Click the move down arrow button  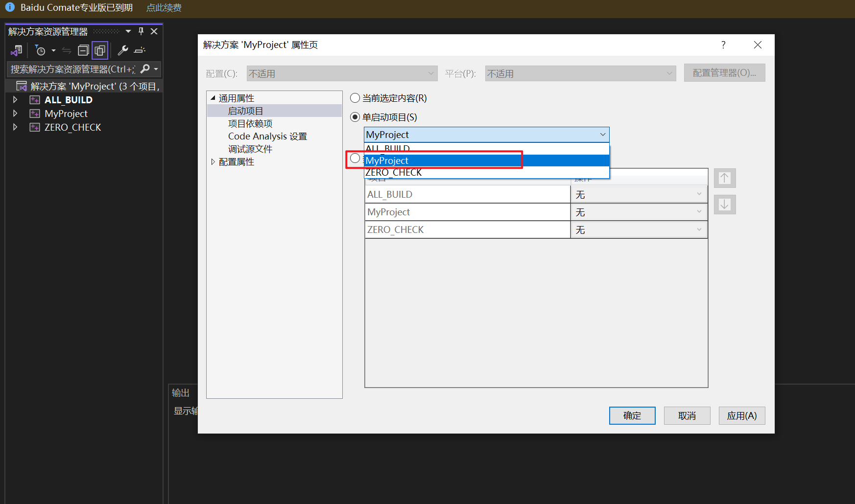coord(725,205)
